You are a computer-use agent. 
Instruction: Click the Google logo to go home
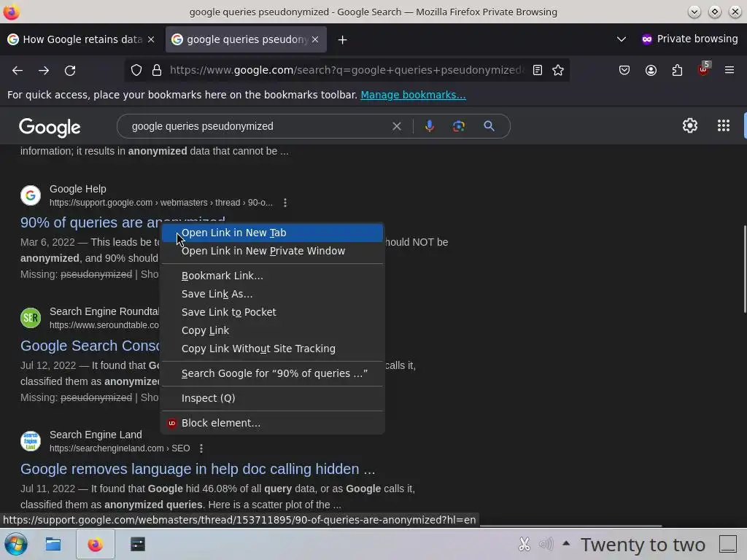tap(50, 127)
